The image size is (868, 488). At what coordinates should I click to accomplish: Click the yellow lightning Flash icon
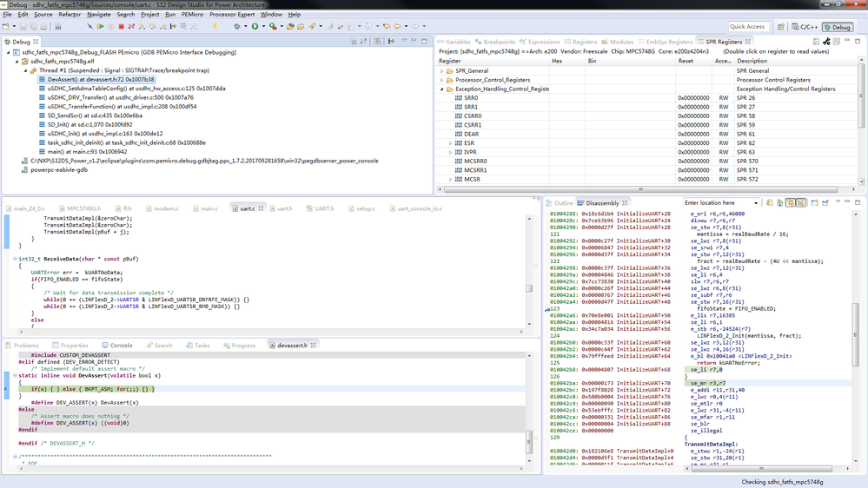215,26
